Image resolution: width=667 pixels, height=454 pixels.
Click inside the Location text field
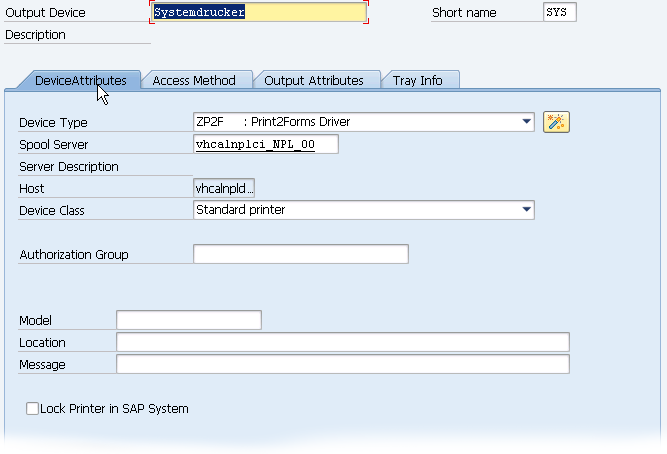(x=342, y=342)
